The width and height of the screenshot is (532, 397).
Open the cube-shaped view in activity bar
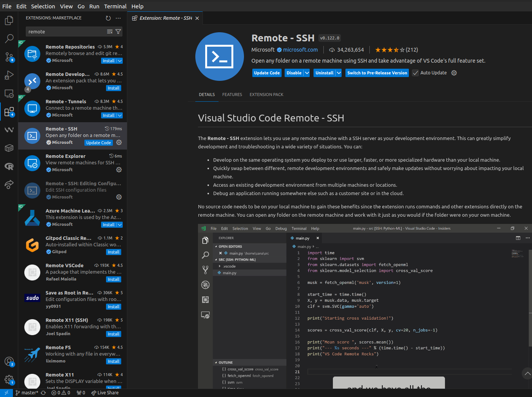click(x=9, y=148)
